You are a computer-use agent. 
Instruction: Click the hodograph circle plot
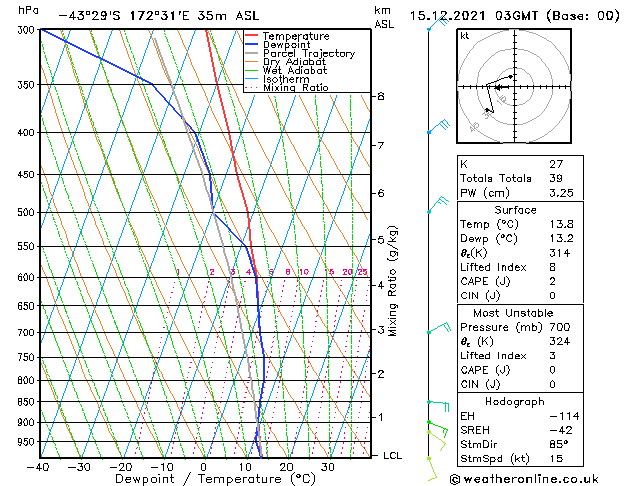click(512, 88)
